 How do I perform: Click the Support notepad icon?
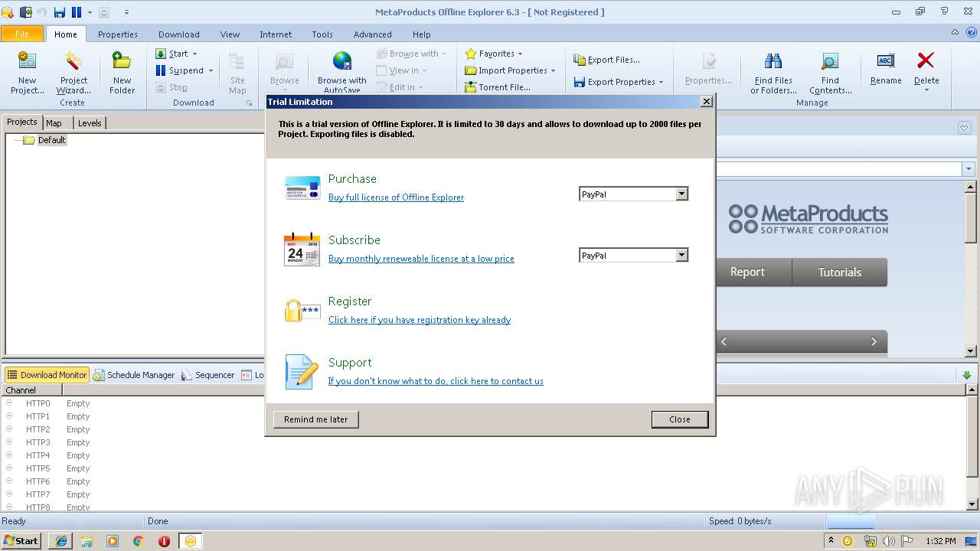coord(302,371)
